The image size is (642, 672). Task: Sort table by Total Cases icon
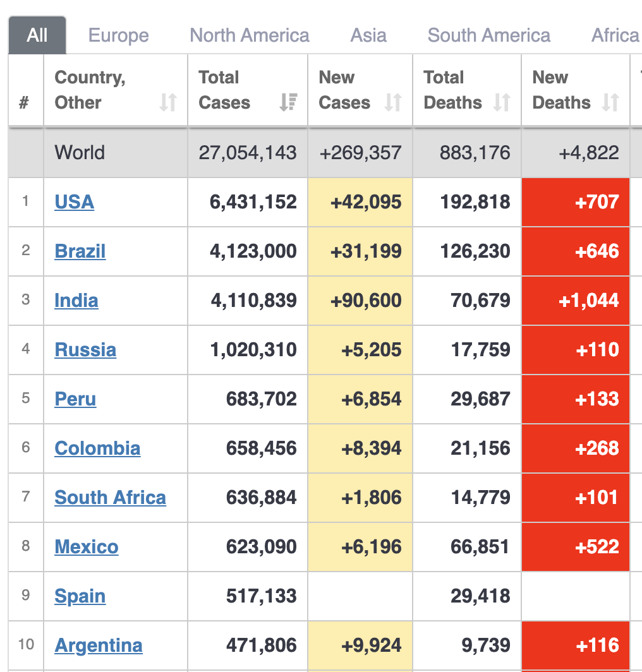pyautogui.click(x=288, y=102)
